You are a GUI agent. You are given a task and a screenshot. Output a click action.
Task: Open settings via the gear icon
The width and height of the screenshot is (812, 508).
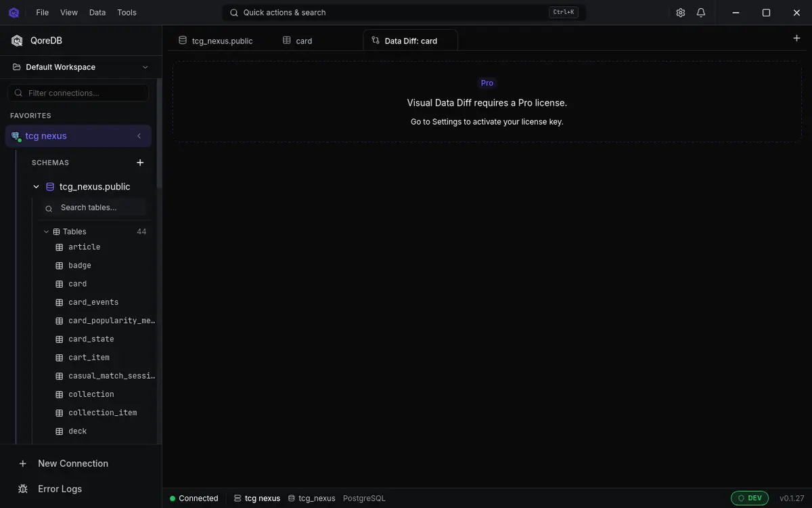pyautogui.click(x=681, y=12)
